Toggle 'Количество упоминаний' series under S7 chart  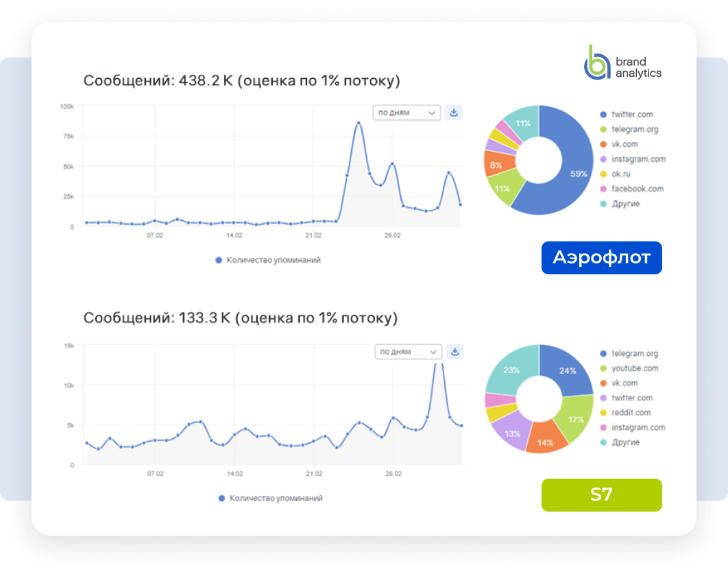271,499
